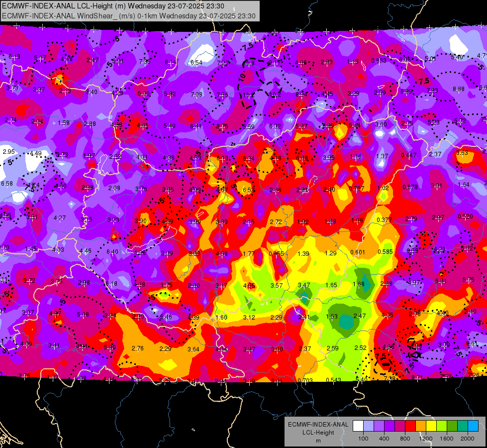Click the legend tick label '1200'
Image resolution: width=487 pixels, height=448 pixels.
coord(426,439)
